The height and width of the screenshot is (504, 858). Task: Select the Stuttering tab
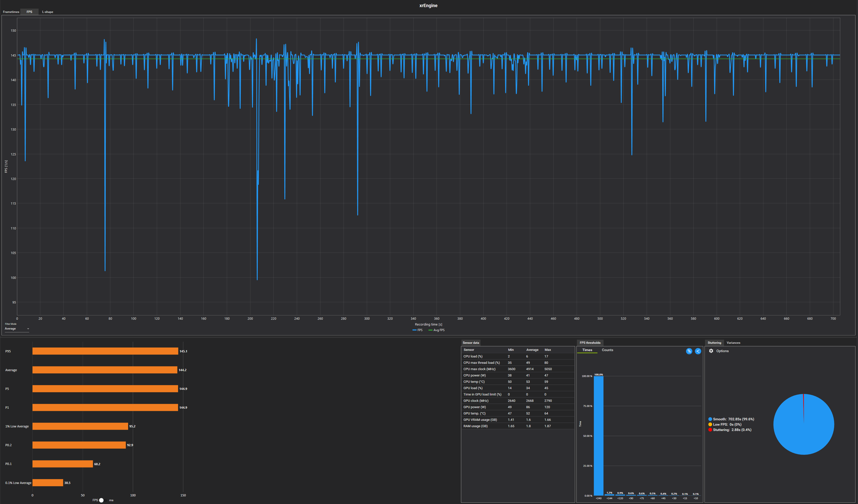pos(714,343)
